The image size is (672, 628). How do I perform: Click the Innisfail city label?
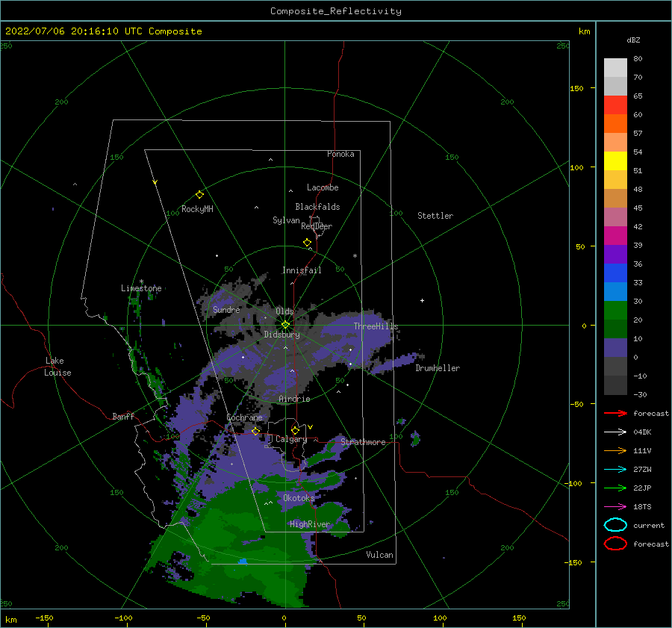(x=302, y=270)
